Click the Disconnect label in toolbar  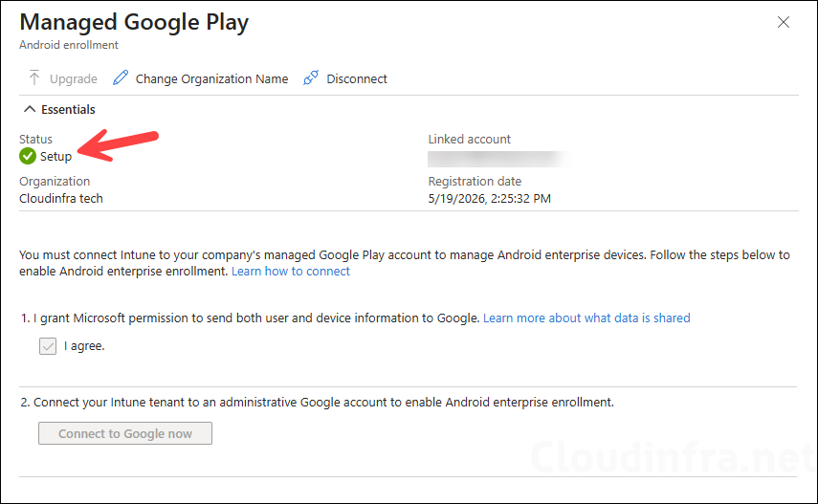pyautogui.click(x=357, y=78)
